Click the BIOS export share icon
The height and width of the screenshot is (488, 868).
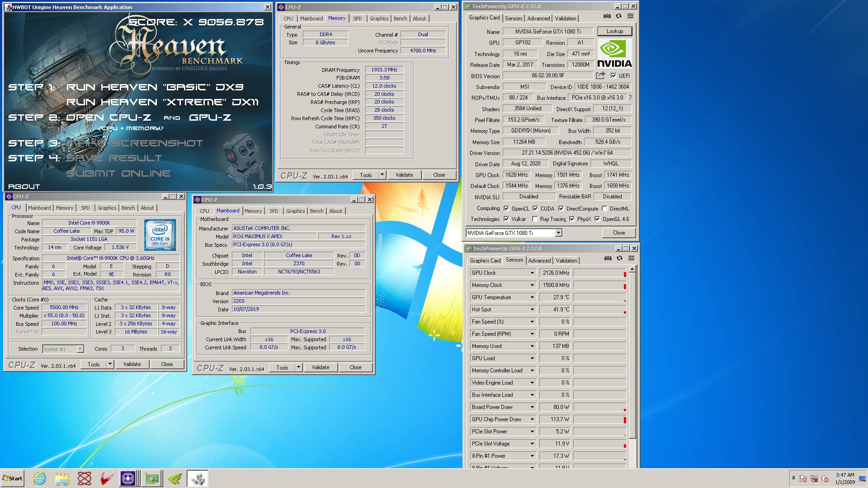click(x=600, y=75)
